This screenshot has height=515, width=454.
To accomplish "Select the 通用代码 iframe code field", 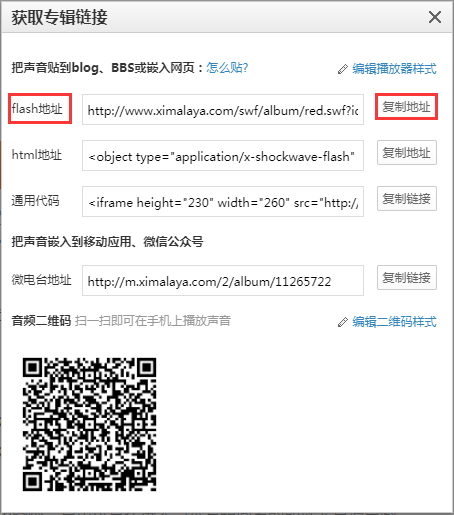I will coord(223,201).
